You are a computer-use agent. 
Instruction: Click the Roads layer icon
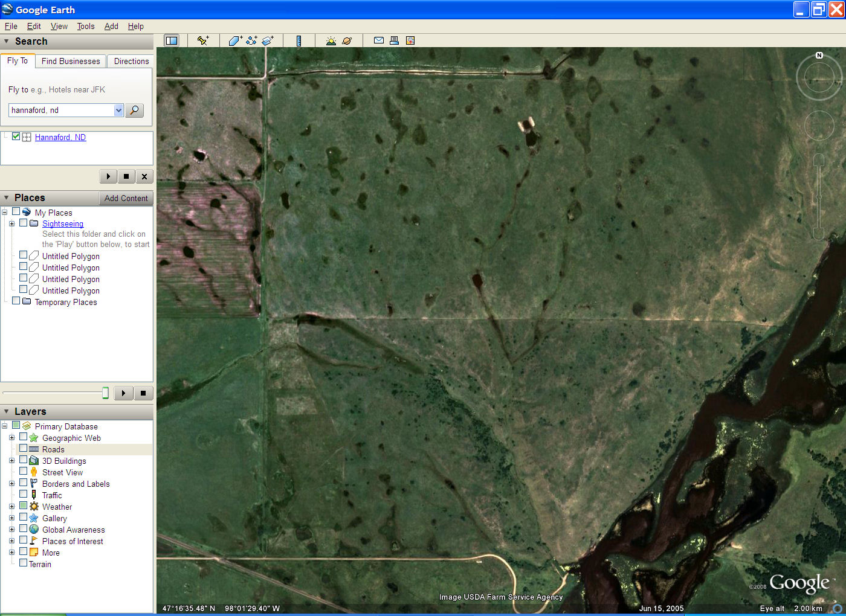pyautogui.click(x=34, y=449)
